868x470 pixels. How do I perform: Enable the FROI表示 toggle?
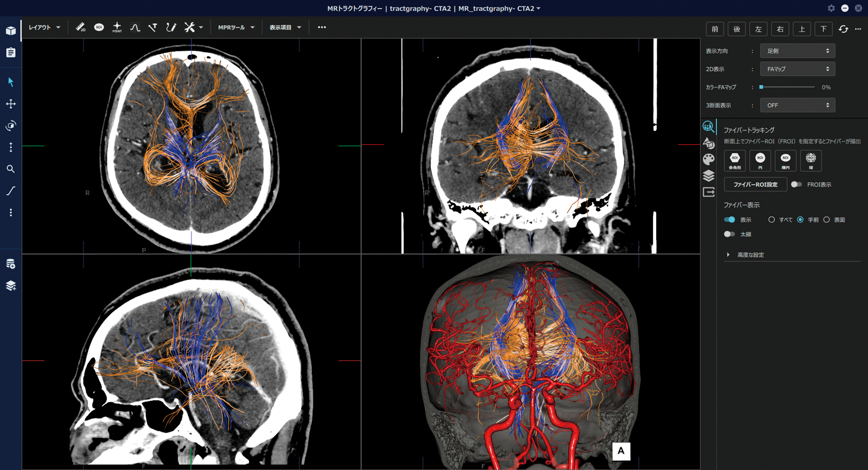click(796, 185)
